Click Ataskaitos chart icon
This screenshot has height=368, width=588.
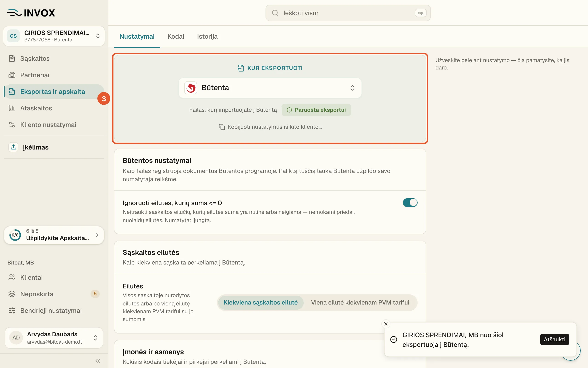[12, 108]
